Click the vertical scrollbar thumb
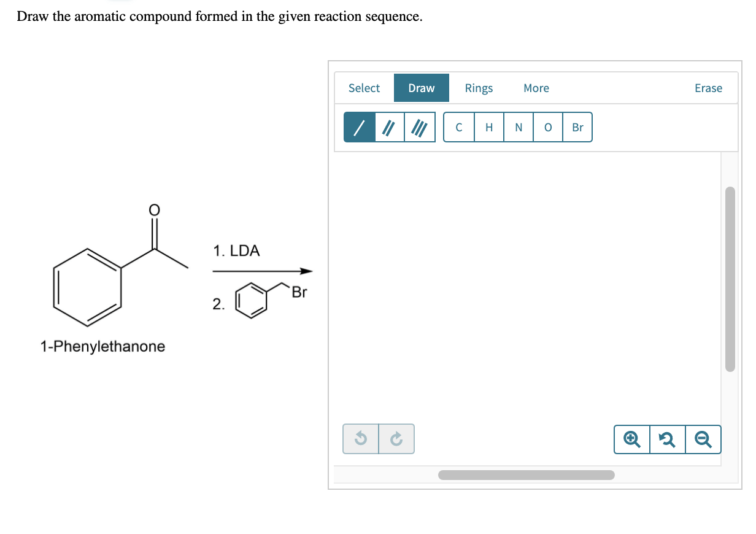The width and height of the screenshot is (756, 534). [x=730, y=279]
